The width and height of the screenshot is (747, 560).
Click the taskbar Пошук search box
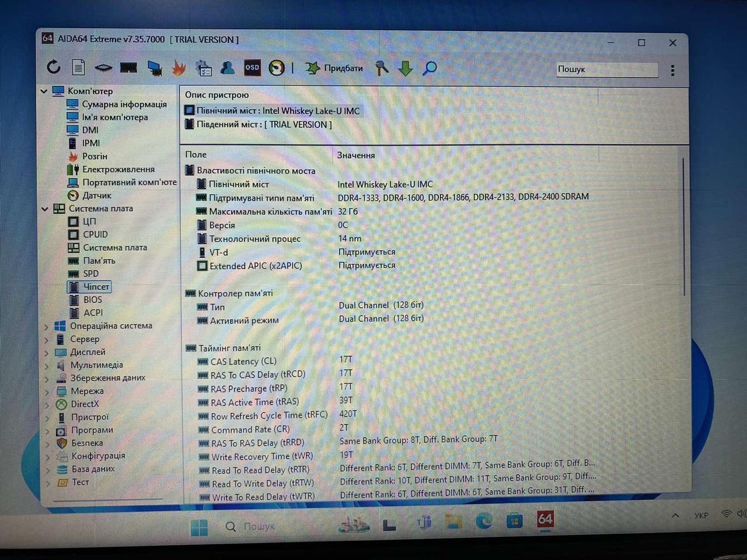pos(251,527)
